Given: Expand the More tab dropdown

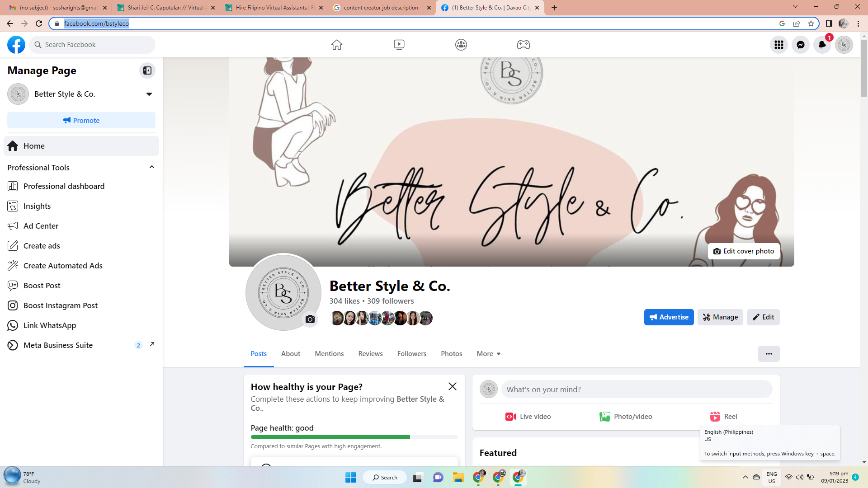Looking at the screenshot, I should [488, 354].
